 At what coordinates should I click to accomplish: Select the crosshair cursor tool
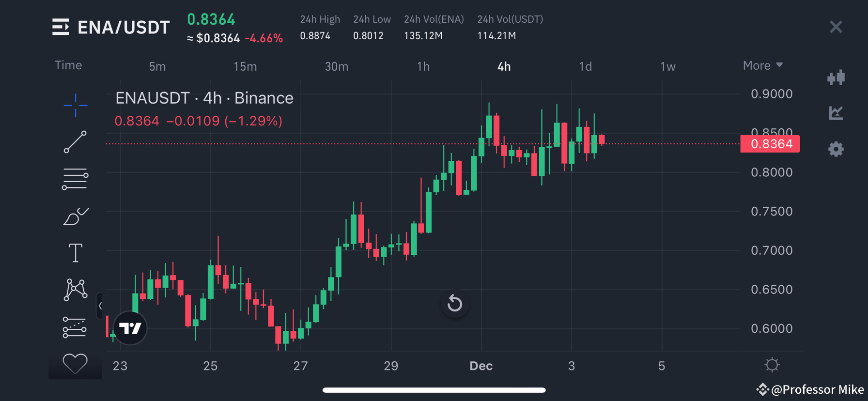pyautogui.click(x=76, y=106)
